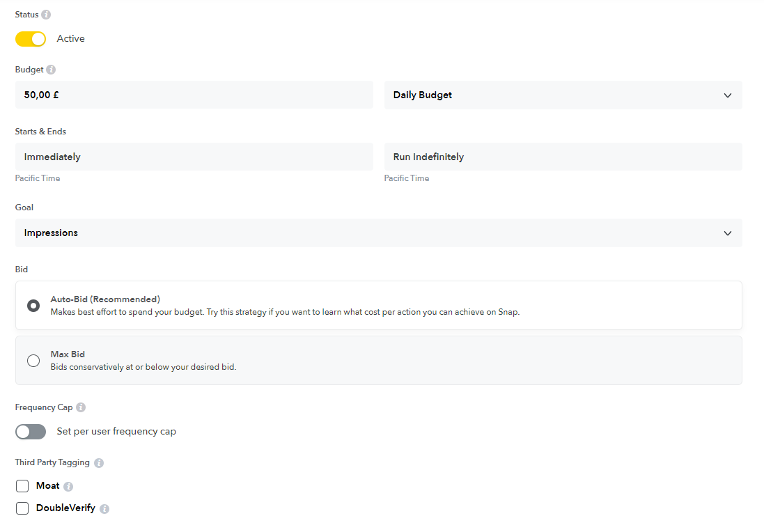Choose the Max Bid radio button
This screenshot has height=532, width=764.
(33, 361)
